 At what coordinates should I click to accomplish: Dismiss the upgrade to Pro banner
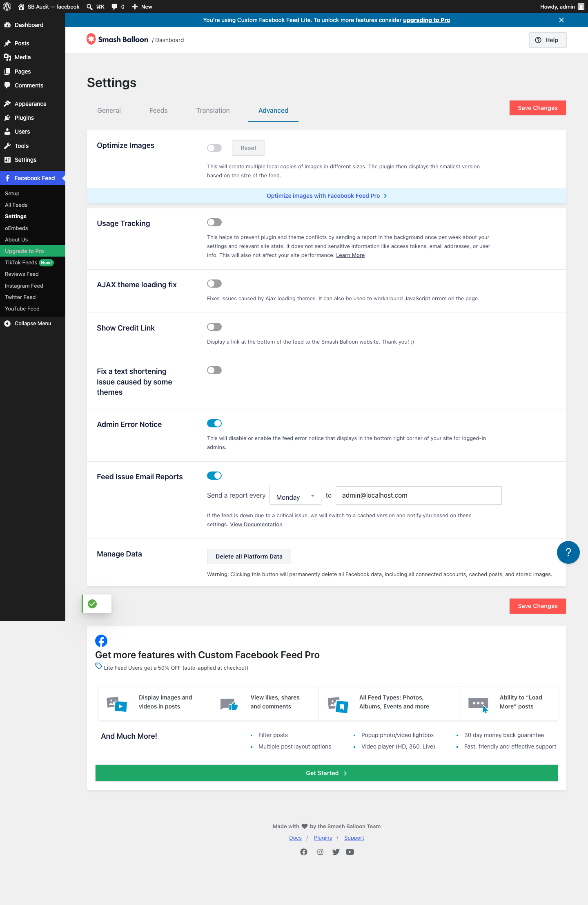point(561,20)
